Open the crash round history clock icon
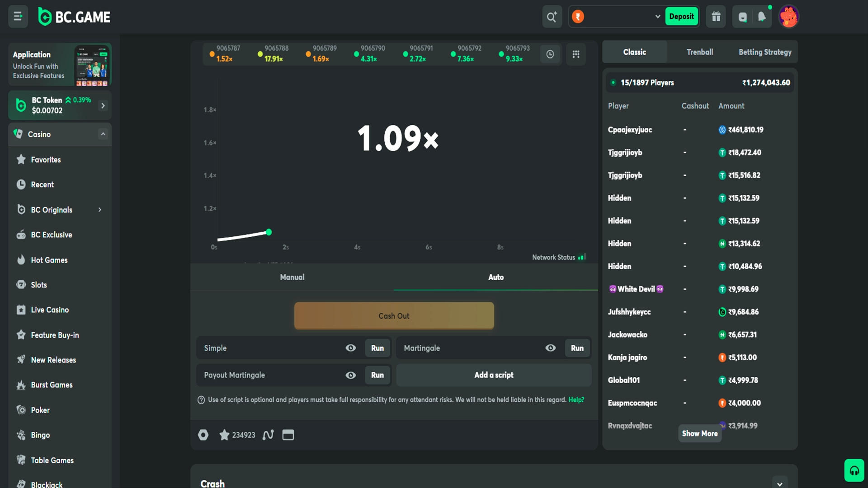The width and height of the screenshot is (868, 488). (550, 54)
